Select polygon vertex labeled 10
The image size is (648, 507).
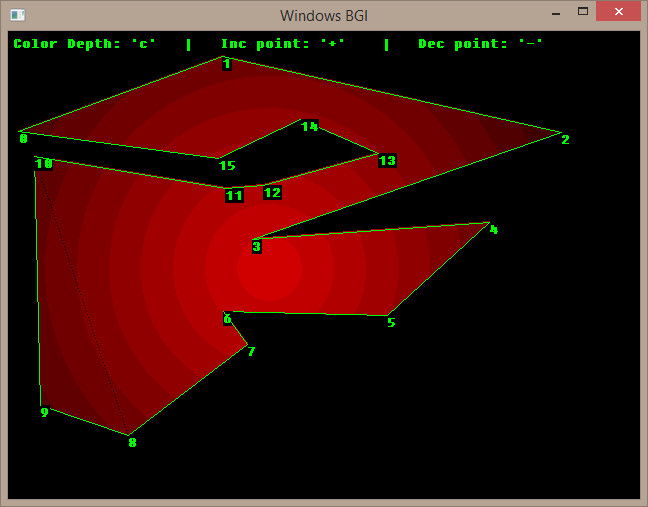click(x=43, y=163)
